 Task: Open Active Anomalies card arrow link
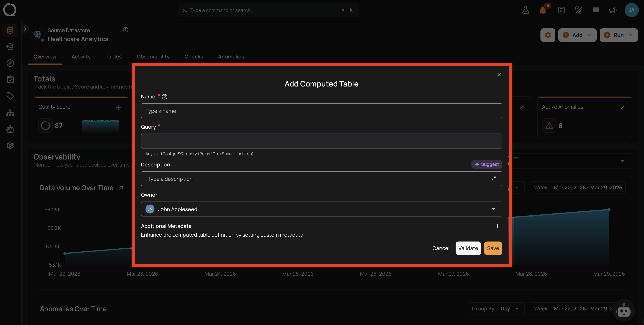click(623, 107)
